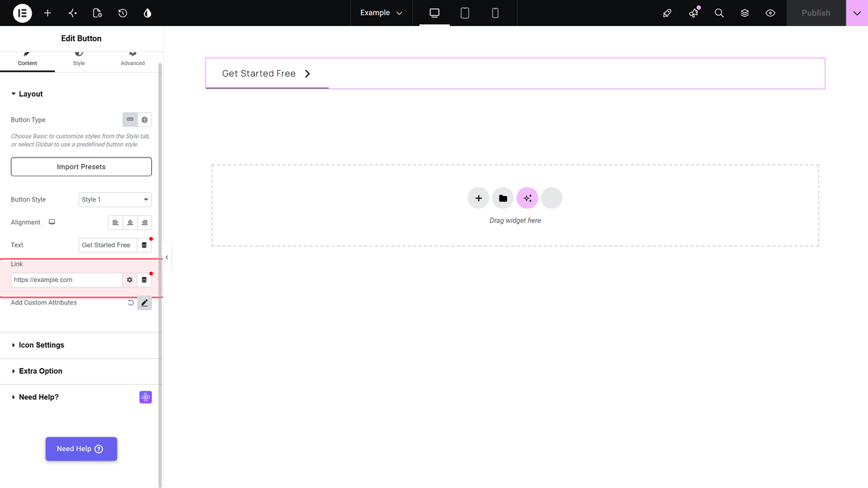Click the Text input field
The height and width of the screenshot is (488, 868).
click(108, 245)
